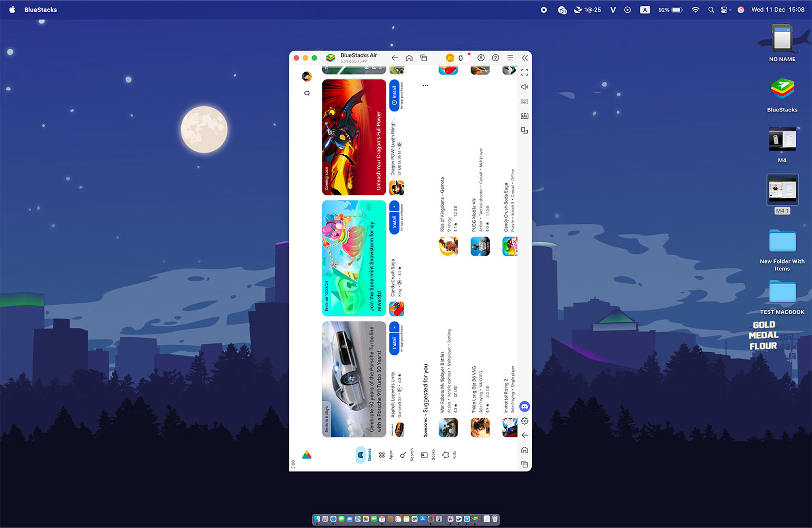Open the BlueStacks help question mark
Viewport: 812px width, 528px height.
point(495,58)
